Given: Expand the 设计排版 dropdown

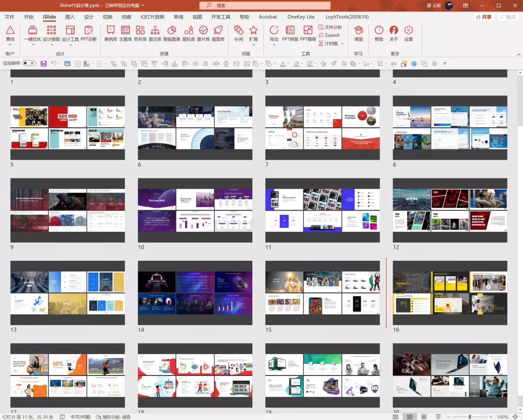Looking at the screenshot, I should pyautogui.click(x=51, y=45).
